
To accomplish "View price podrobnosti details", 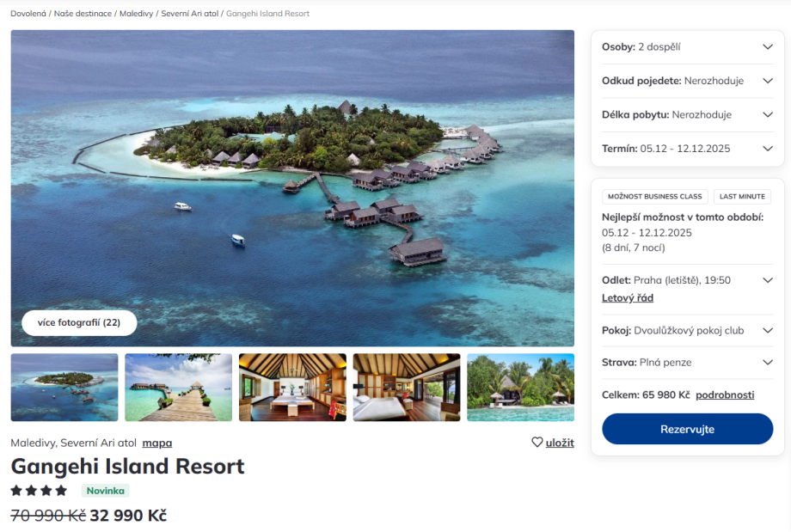I will click(725, 395).
